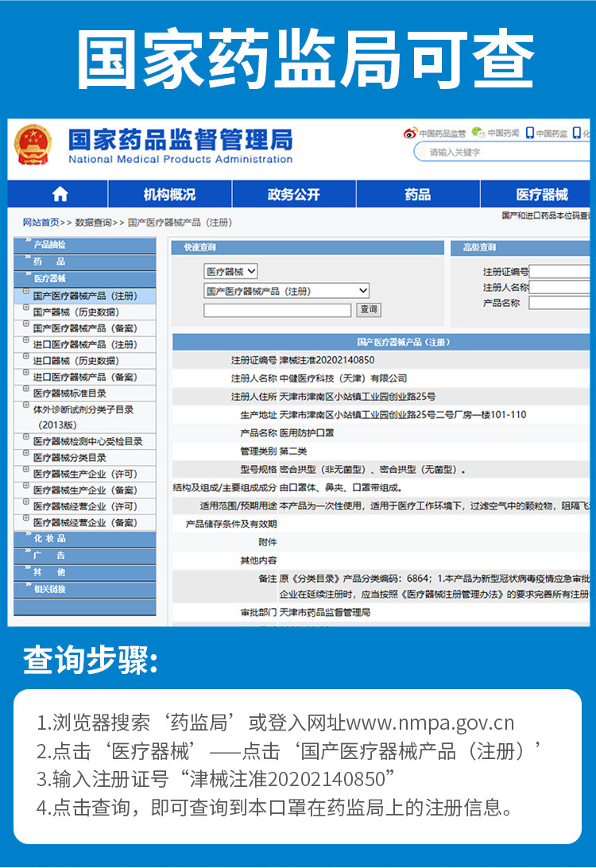The height and width of the screenshot is (868, 596).
Task: Open the Weibo 中国药品监管 icon link
Action: [x=435, y=134]
